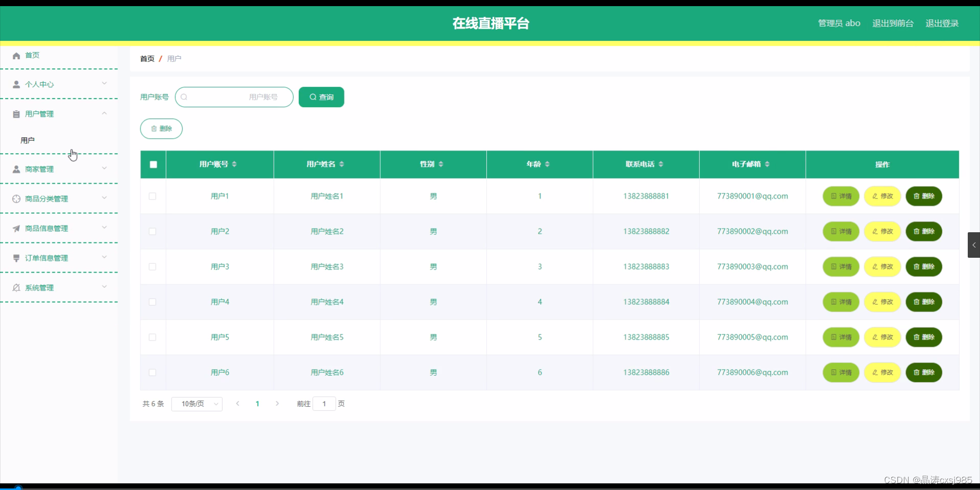Open 系统管理 menu label
Viewport: 980px width, 490px height.
(x=39, y=287)
